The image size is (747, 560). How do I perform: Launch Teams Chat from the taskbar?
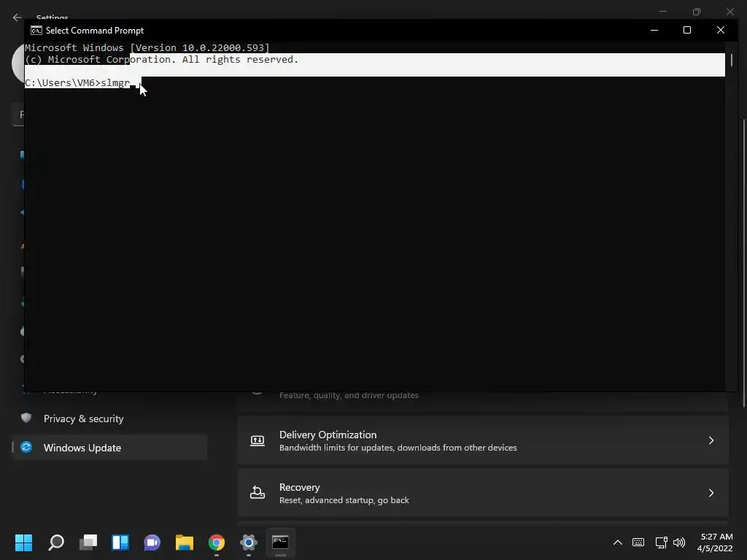[152, 542]
